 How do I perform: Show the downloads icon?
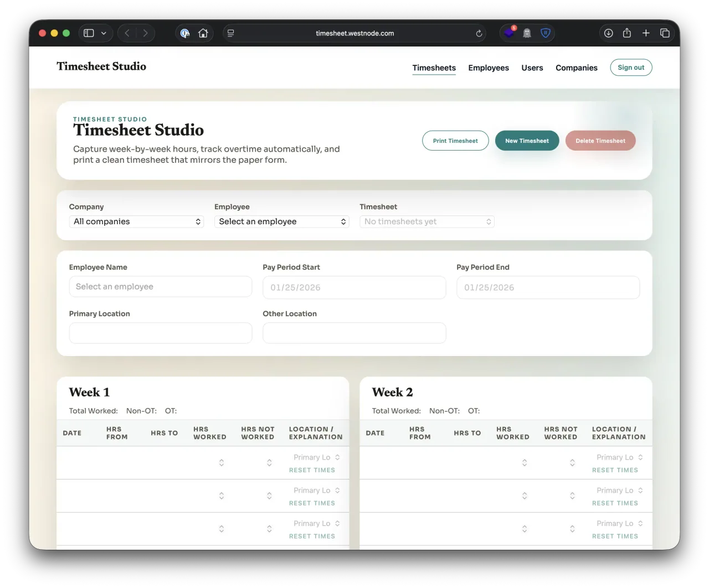click(x=608, y=33)
